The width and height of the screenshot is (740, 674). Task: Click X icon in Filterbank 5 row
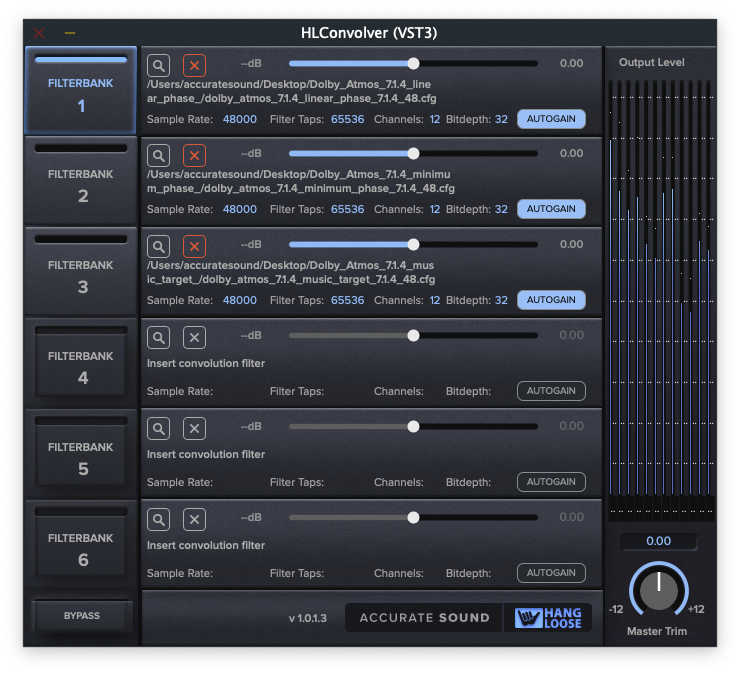pyautogui.click(x=194, y=429)
